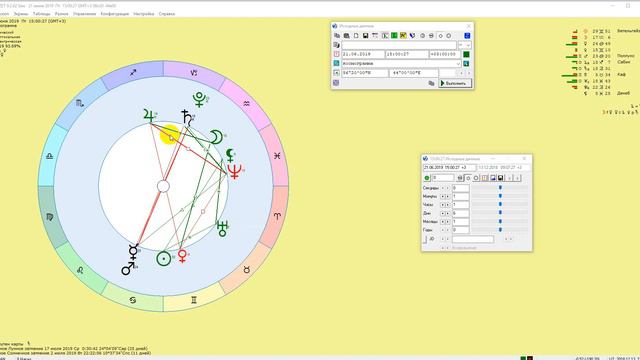Toggle the larger circle mode button in the step dialog
This screenshot has width=640, height=360.
click(x=476, y=178)
